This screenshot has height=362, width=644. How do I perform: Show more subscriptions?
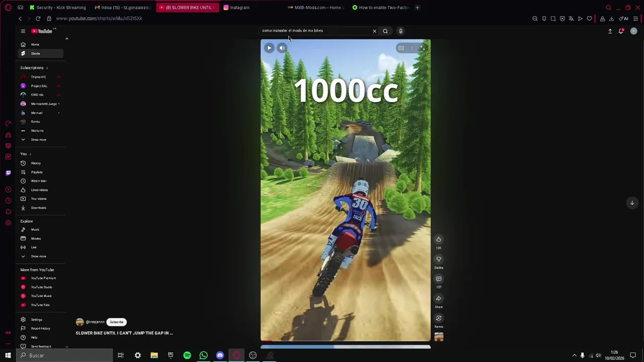click(x=38, y=140)
